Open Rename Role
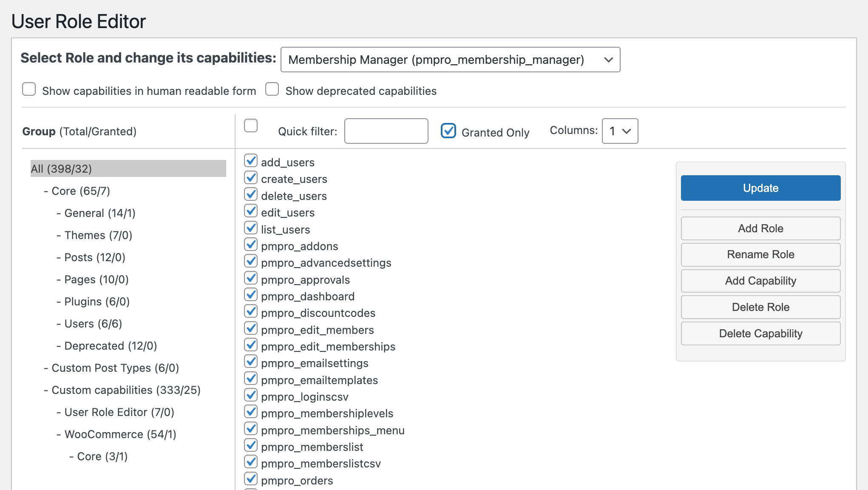This screenshot has height=490, width=868. tap(760, 254)
